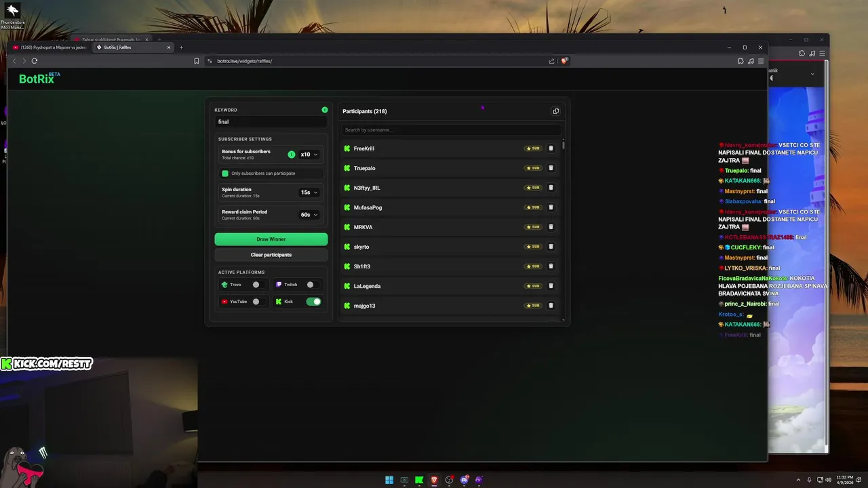
Task: Click the participants list scrollbar
Action: pos(564,145)
